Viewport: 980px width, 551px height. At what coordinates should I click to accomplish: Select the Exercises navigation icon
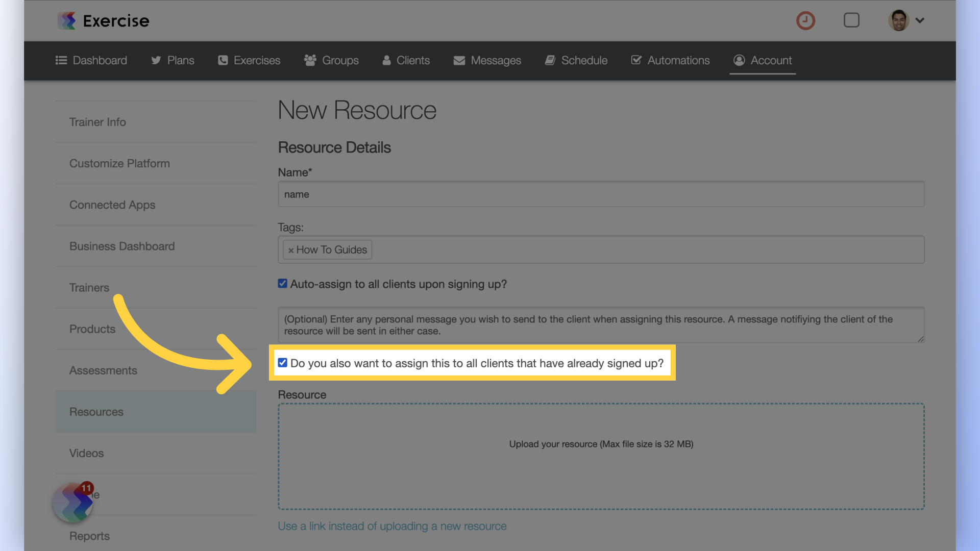[x=223, y=60]
